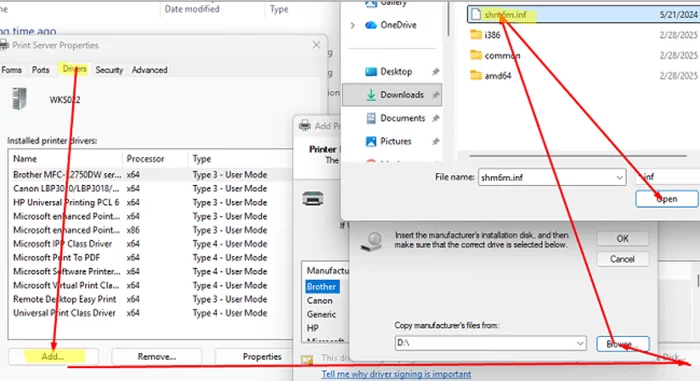Click Open in the file dialog
This screenshot has width=700, height=381.
point(667,199)
